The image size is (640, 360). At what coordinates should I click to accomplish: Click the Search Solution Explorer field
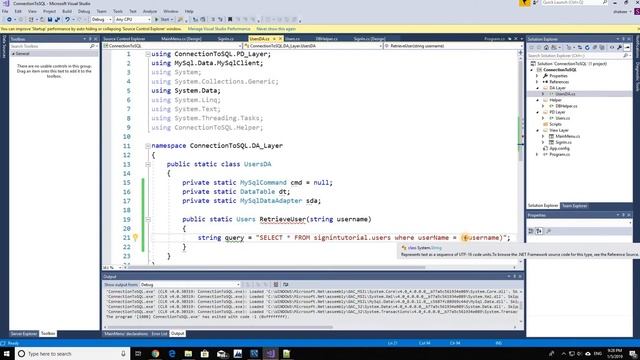point(579,56)
